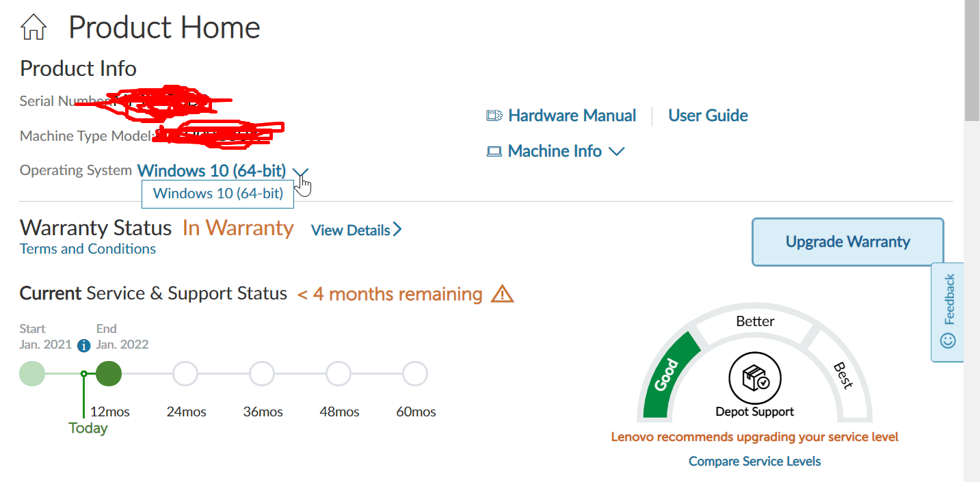Click the 24mos marker on the warranty timeline
The image size is (980, 482).
[185, 373]
